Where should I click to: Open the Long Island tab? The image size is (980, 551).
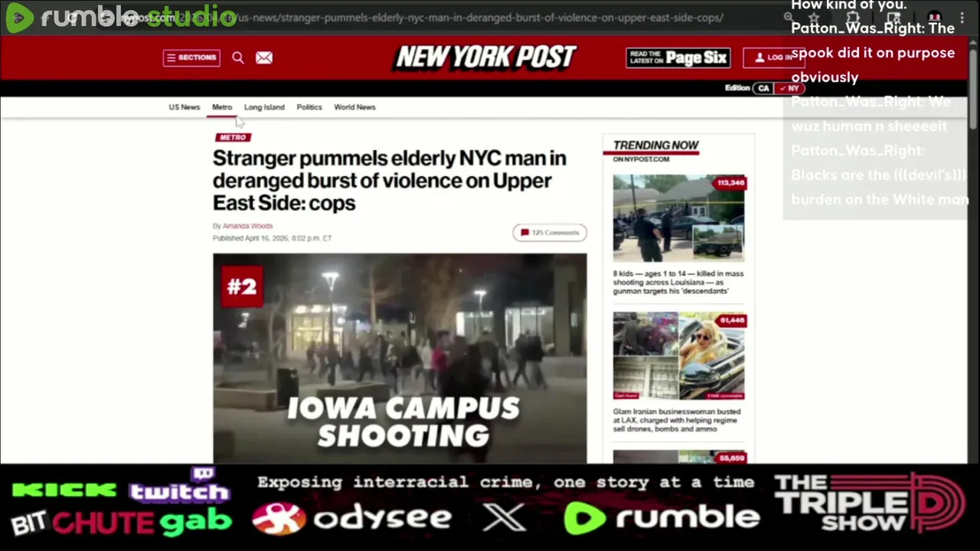tap(264, 107)
